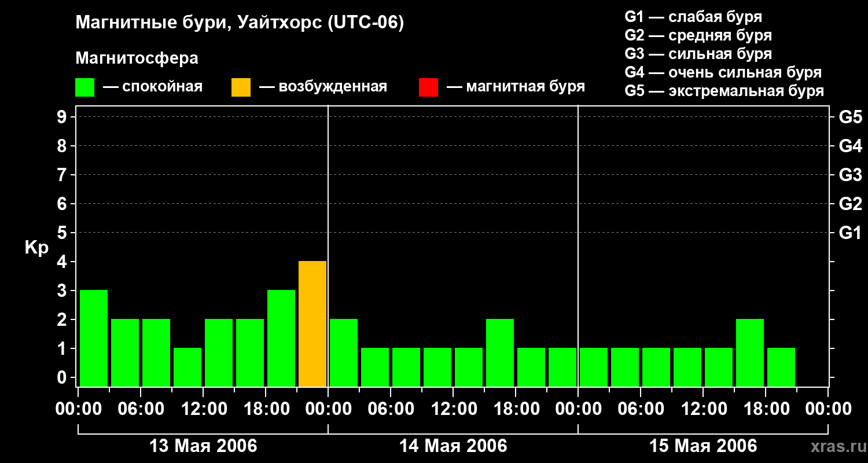
Task: Click the '12:00' time label under 14 May
Action: click(x=453, y=409)
